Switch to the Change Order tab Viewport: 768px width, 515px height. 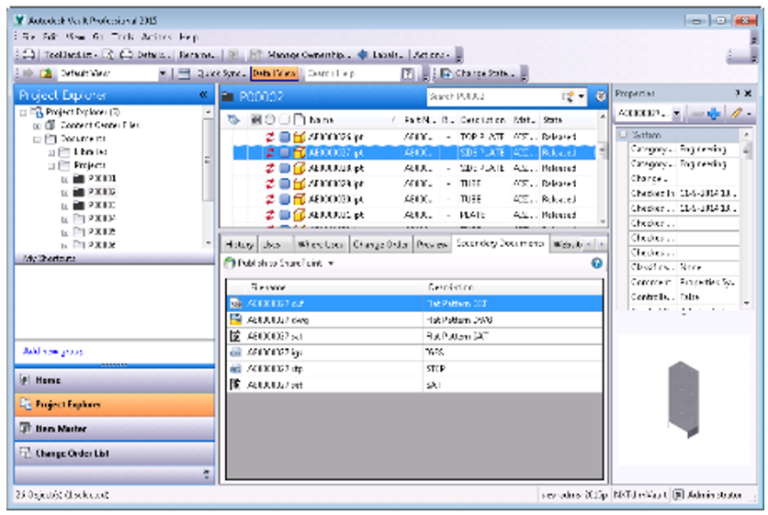coord(381,244)
